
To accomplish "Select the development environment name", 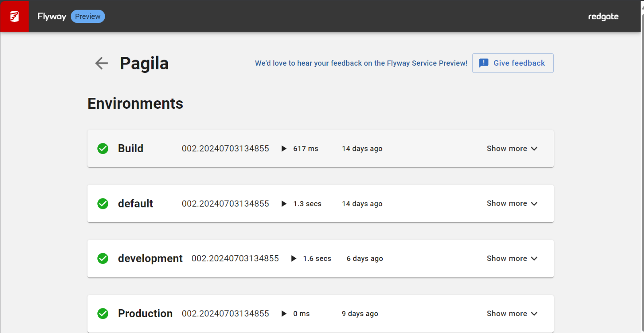I will pyautogui.click(x=150, y=259).
